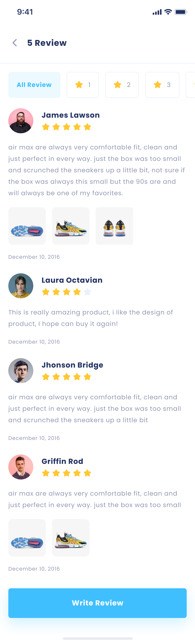Select the All Review filter tab
Image resolution: width=195 pixels, height=644 pixels.
click(x=34, y=85)
